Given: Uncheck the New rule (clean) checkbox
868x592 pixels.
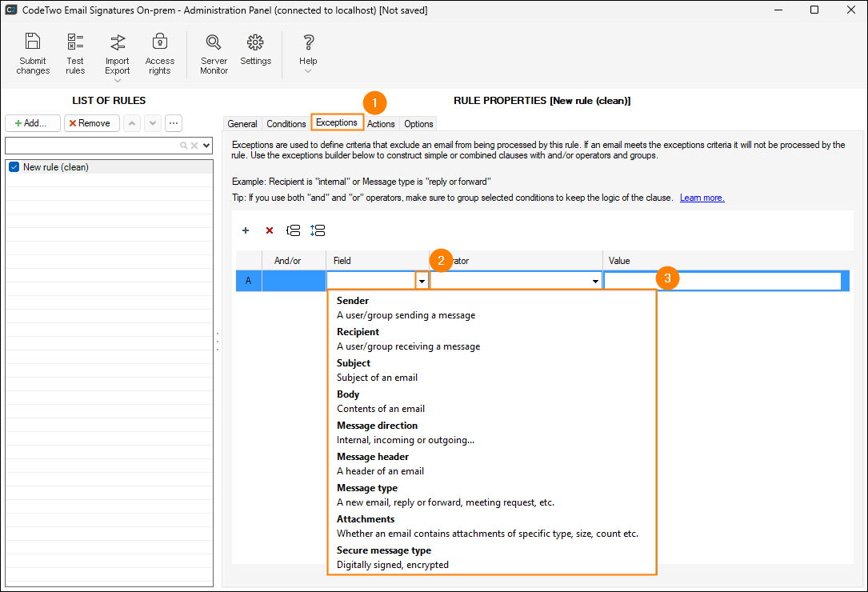Looking at the screenshot, I should tap(14, 167).
